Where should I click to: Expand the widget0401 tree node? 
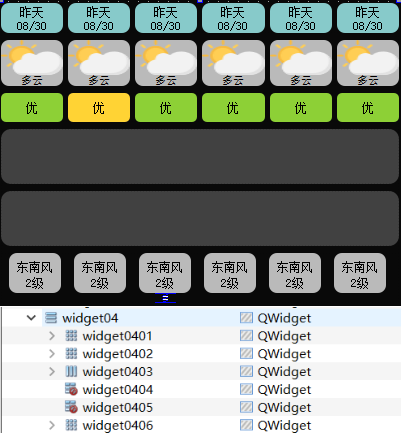point(52,336)
